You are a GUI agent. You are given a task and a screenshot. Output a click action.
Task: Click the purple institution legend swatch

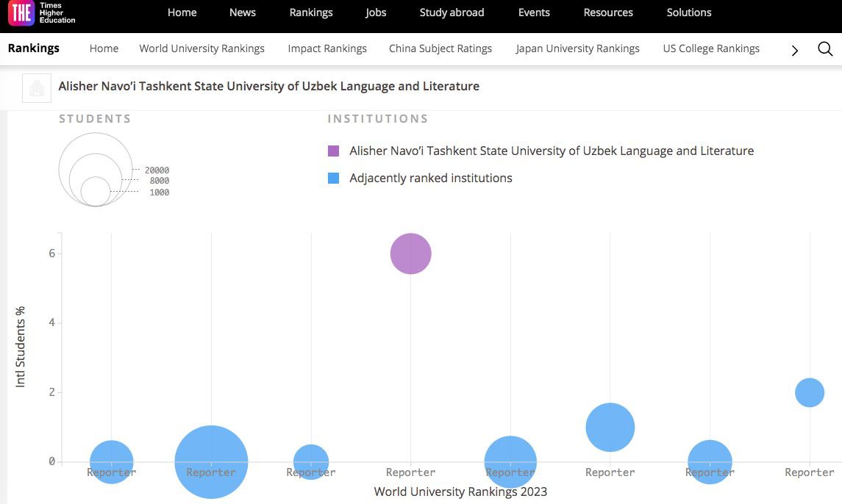(x=334, y=151)
